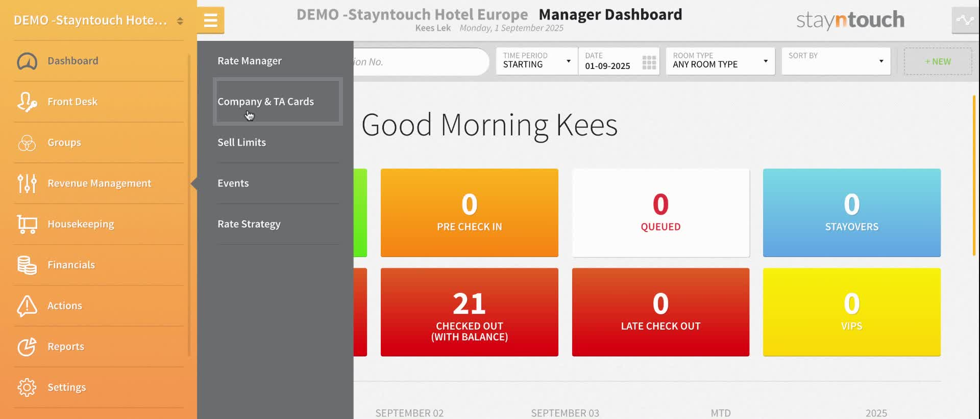Open the Pre Check In tile
The height and width of the screenshot is (419, 980).
click(470, 213)
